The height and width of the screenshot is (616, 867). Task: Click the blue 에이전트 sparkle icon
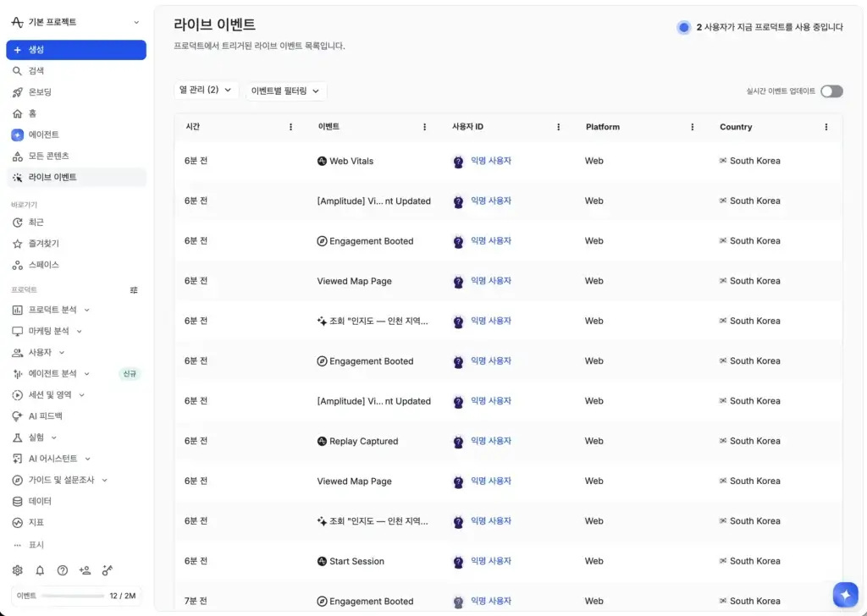click(x=17, y=135)
